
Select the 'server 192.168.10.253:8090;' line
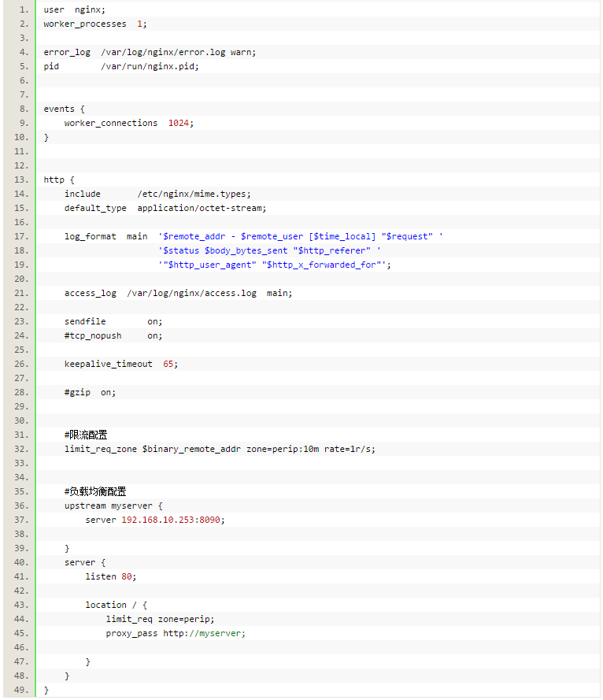[x=155, y=520]
